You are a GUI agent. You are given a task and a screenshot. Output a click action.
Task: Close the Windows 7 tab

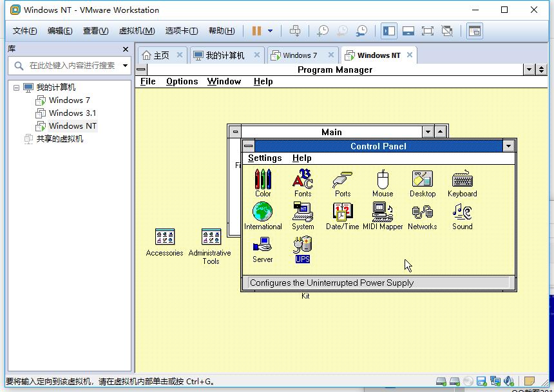[331, 55]
